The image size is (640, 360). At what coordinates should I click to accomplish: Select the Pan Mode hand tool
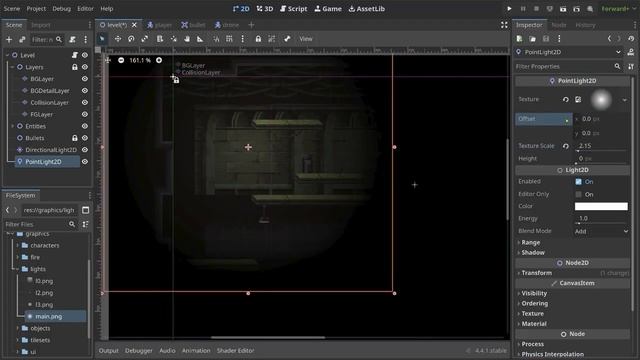[187, 39]
